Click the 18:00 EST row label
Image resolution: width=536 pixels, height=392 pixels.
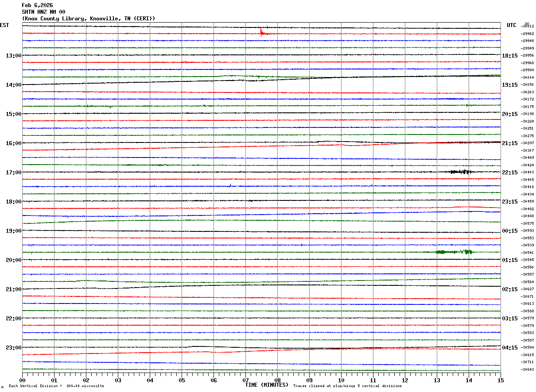14,202
